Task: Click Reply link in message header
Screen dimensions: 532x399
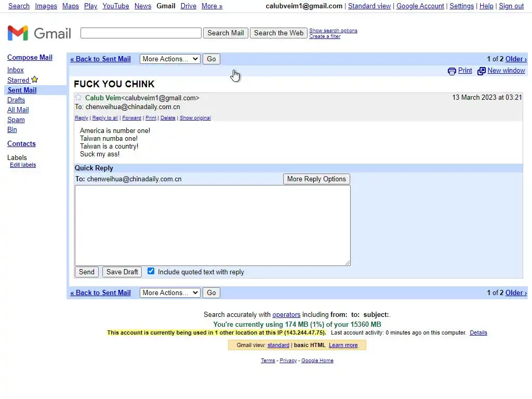Action: (82, 118)
